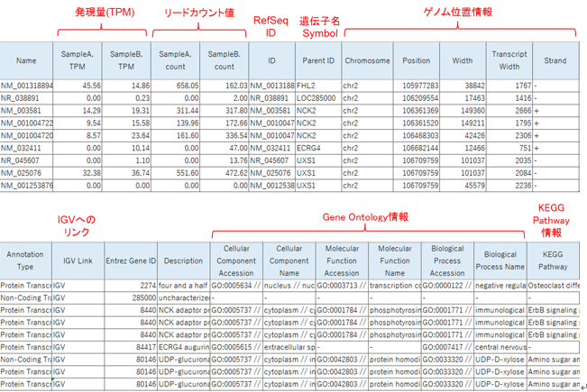
Task: Click the SampleB. TPM header cell
Action: [x=126, y=60]
